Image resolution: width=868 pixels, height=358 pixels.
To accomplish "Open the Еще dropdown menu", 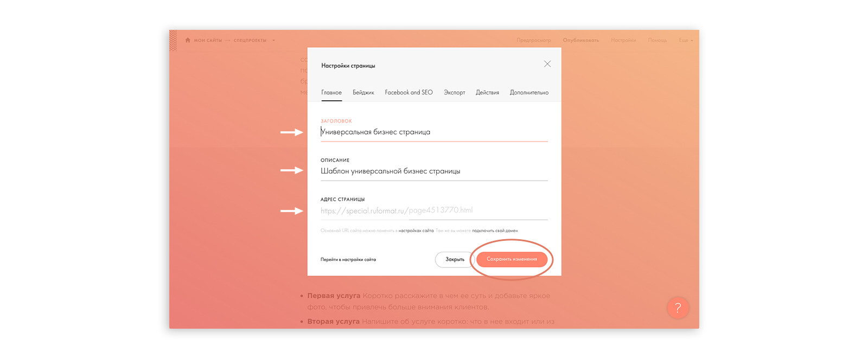I will click(686, 40).
